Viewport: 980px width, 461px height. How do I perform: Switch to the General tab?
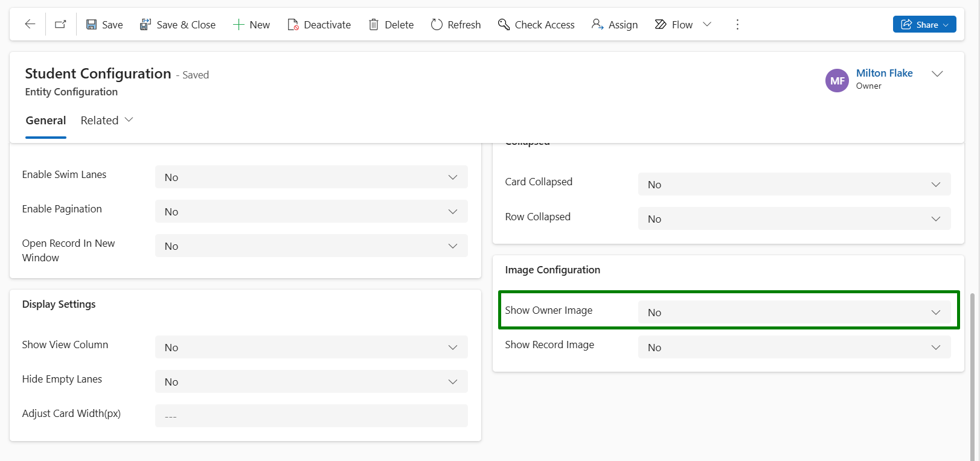46,121
